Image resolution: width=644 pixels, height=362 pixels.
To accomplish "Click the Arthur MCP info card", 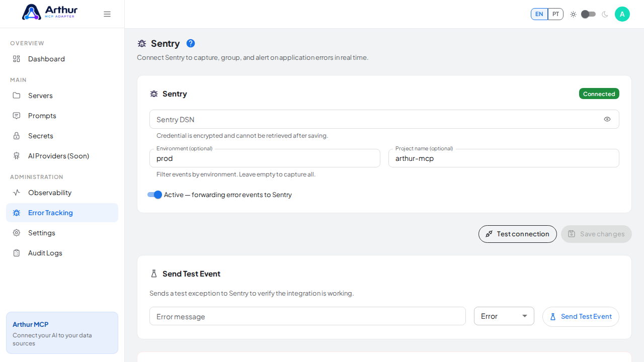I will point(62,333).
